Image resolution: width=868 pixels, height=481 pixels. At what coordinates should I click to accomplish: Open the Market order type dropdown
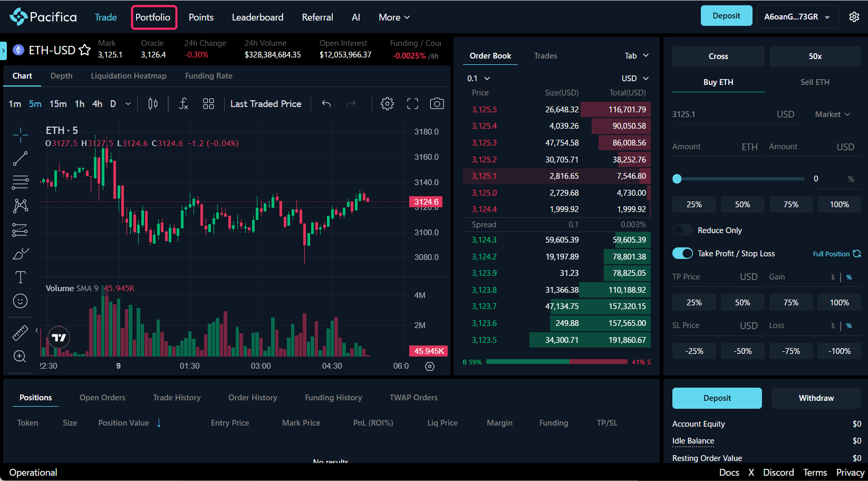[x=832, y=114]
